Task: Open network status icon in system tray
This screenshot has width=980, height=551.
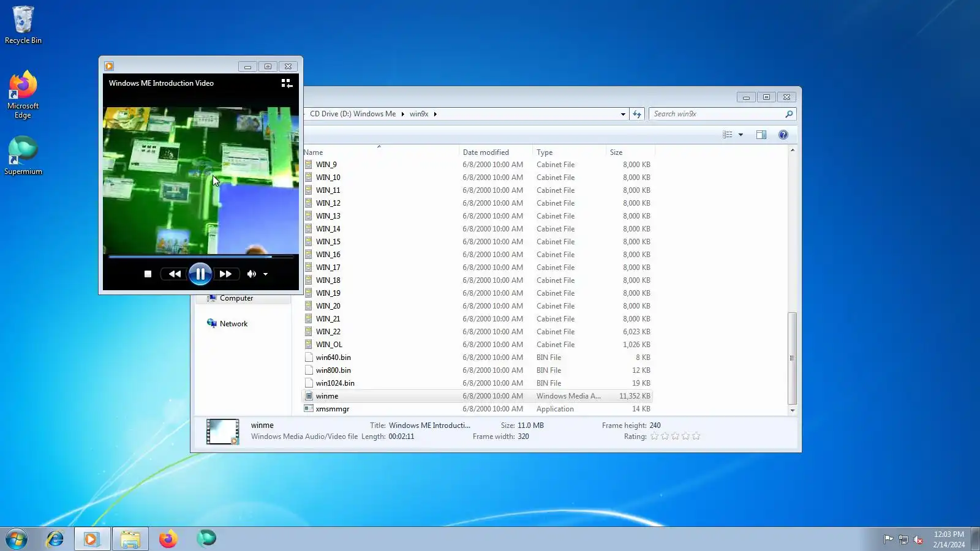Action: pyautogui.click(x=903, y=539)
